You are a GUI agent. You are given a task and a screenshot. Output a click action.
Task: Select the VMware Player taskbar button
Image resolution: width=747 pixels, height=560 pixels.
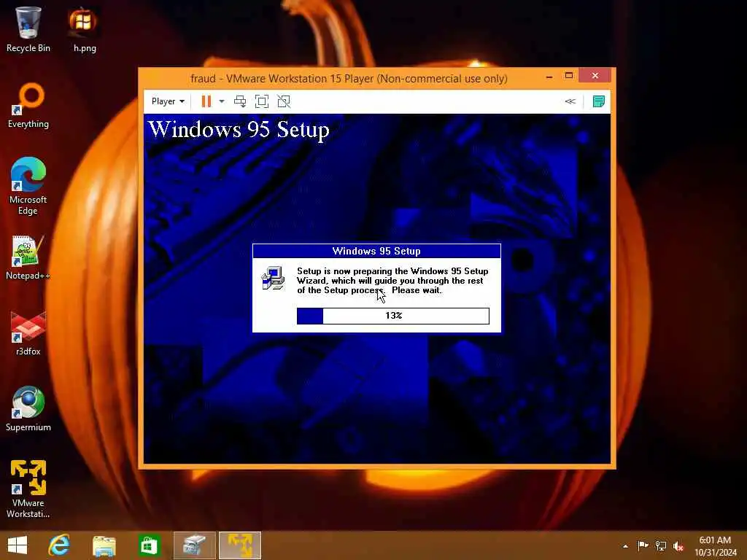click(239, 545)
